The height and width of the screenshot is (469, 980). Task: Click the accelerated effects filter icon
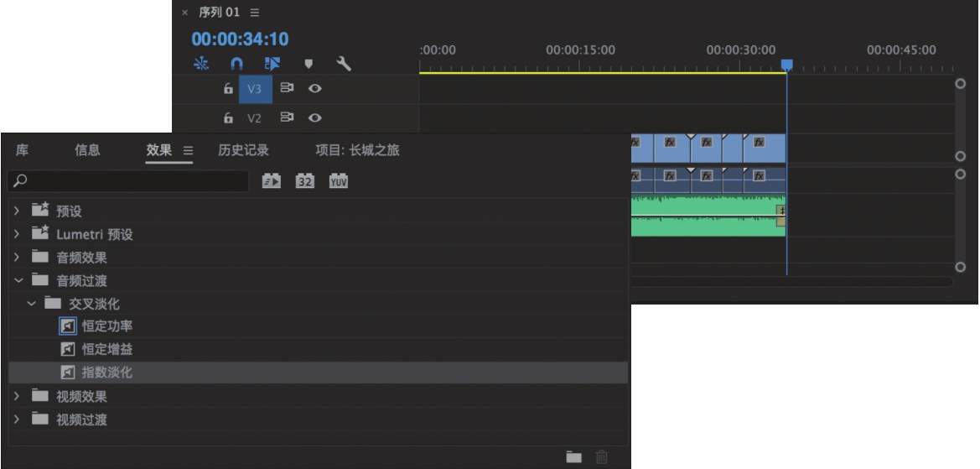tap(272, 181)
